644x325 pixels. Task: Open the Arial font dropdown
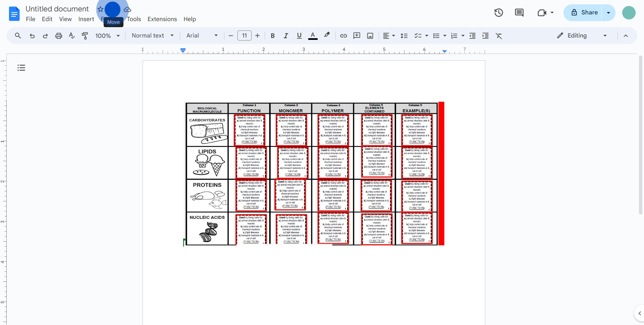coord(202,36)
